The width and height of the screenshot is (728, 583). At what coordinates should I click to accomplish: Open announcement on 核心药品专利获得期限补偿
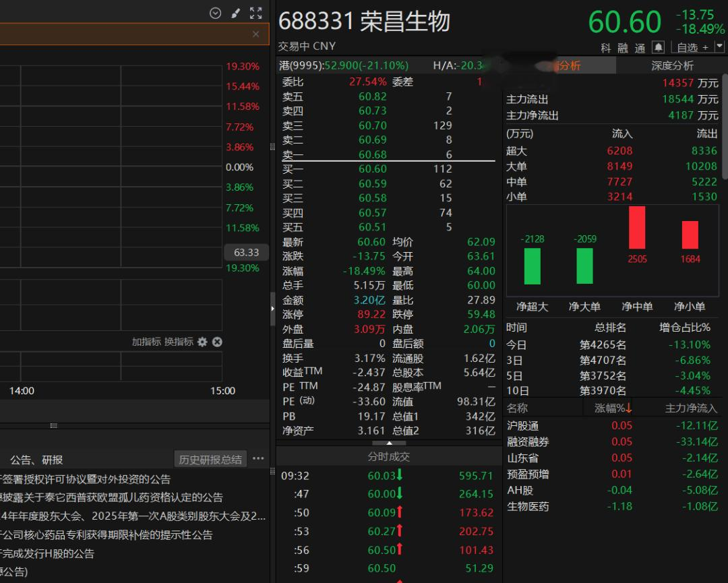tap(107, 534)
